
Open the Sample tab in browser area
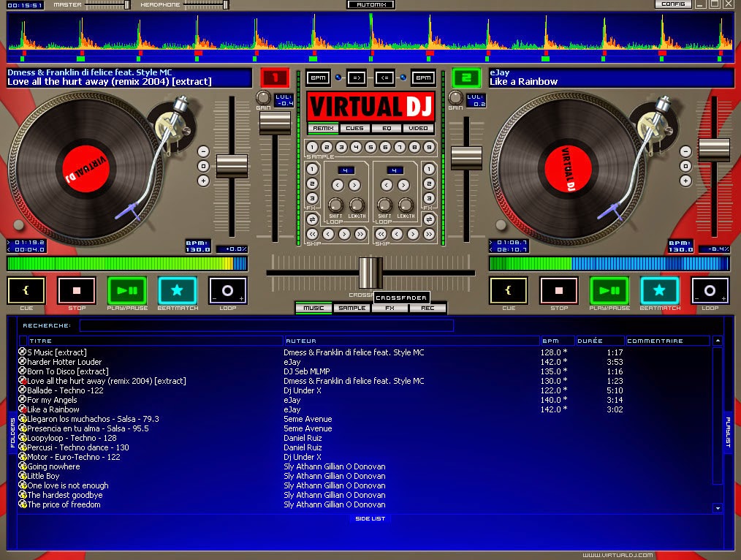point(351,308)
